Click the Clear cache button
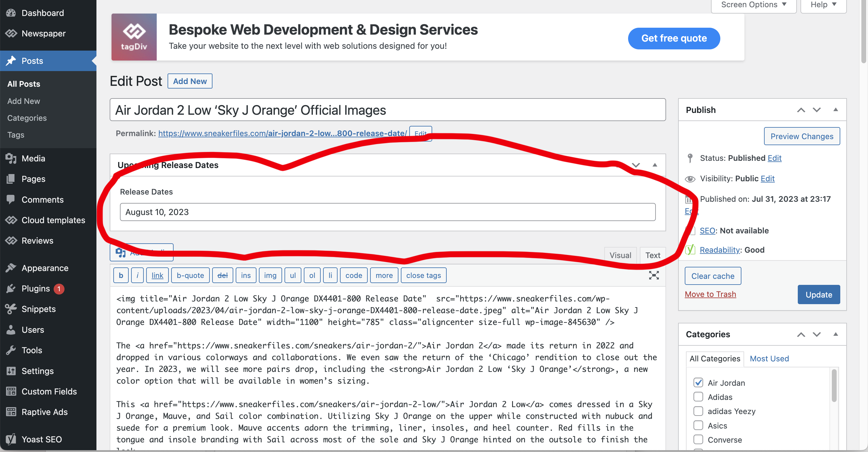 [713, 276]
